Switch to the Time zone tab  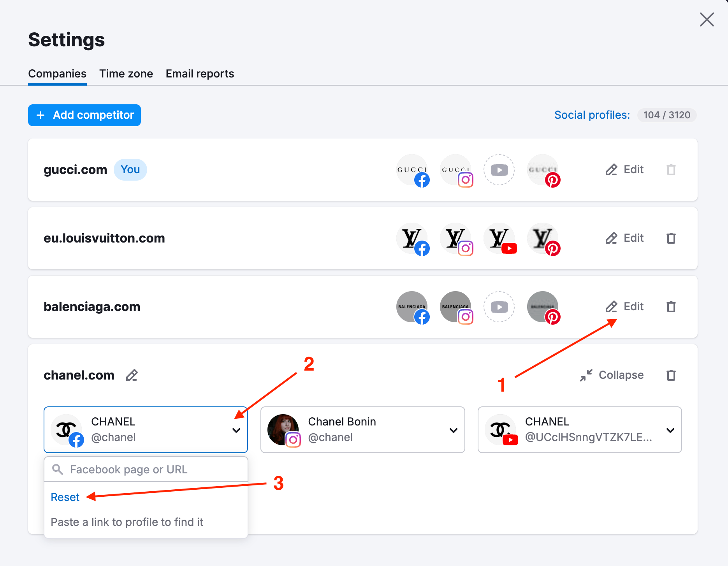tap(126, 74)
